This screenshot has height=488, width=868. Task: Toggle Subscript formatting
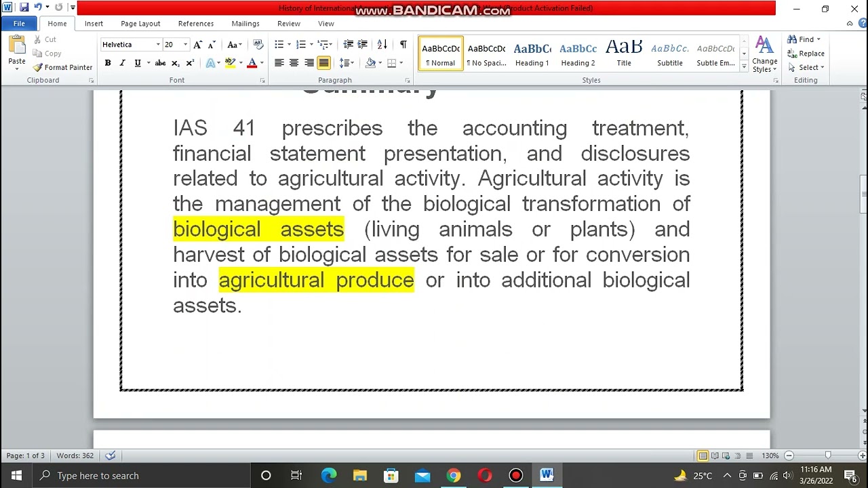pos(175,63)
